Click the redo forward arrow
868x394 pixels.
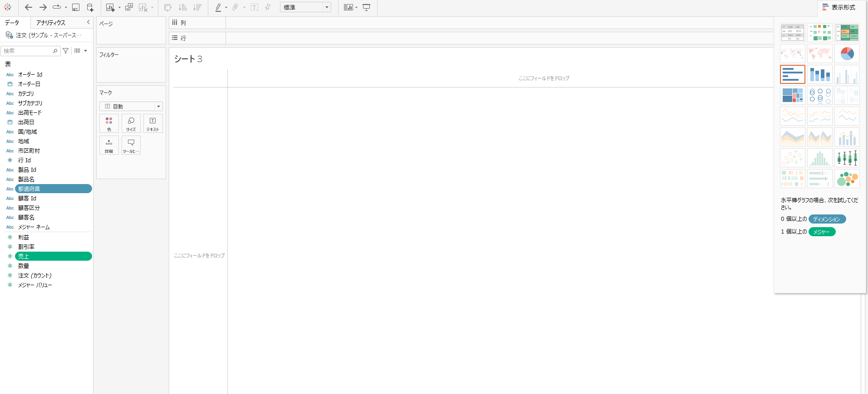(43, 7)
